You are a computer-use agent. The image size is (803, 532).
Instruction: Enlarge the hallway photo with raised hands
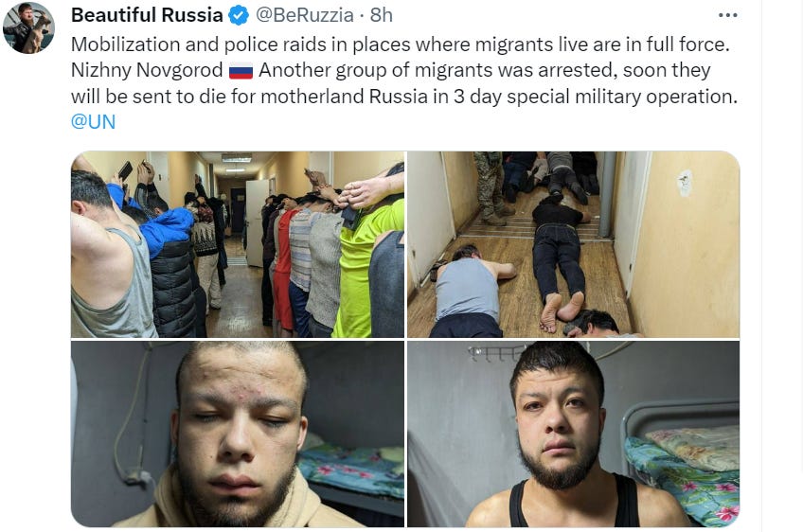pyautogui.click(x=238, y=244)
